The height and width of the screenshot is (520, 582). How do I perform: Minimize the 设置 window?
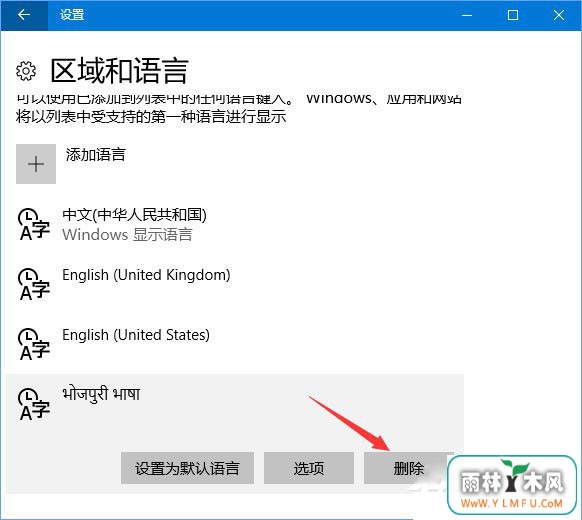pyautogui.click(x=467, y=15)
